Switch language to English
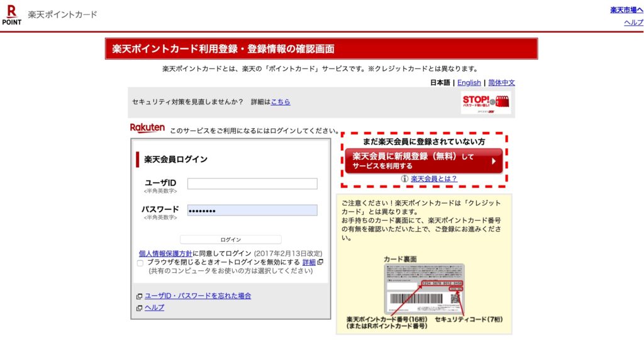Screen dimensions: 644x340 point(469,83)
